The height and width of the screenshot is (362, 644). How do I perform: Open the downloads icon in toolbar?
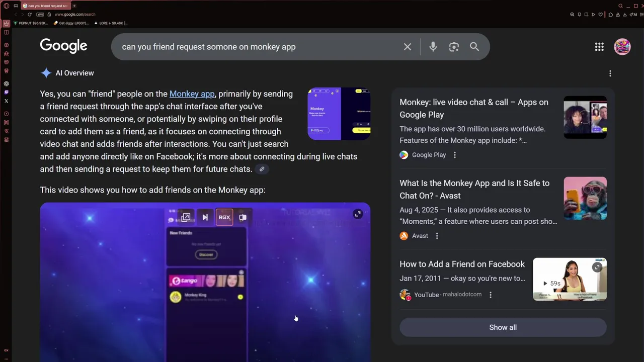point(625,15)
